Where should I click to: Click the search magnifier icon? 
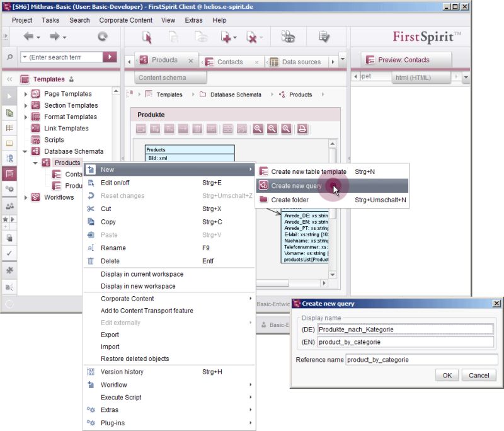click(x=10, y=57)
